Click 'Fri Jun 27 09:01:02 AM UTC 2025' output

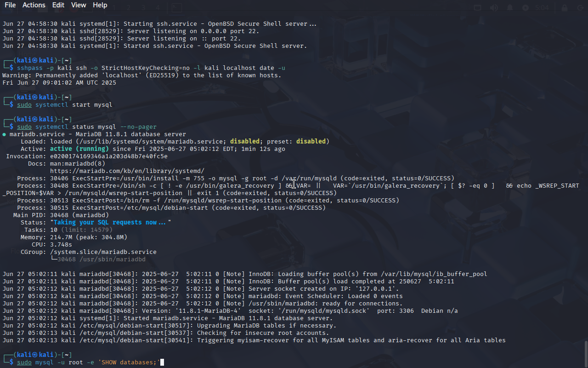(x=59, y=83)
